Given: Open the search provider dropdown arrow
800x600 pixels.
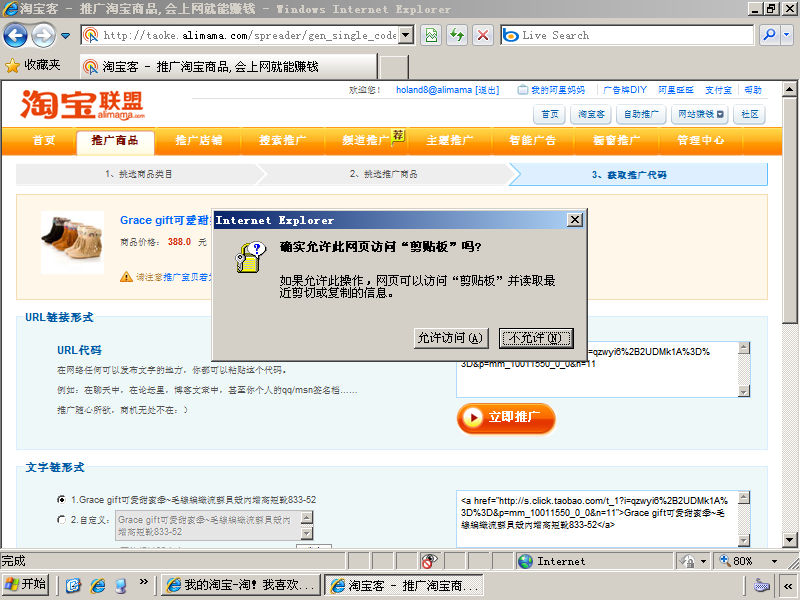Looking at the screenshot, I should click(x=786, y=35).
